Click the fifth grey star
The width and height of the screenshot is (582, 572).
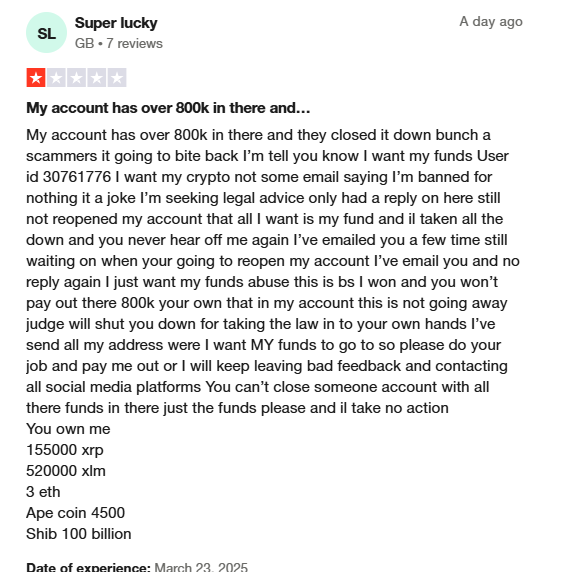click(117, 78)
